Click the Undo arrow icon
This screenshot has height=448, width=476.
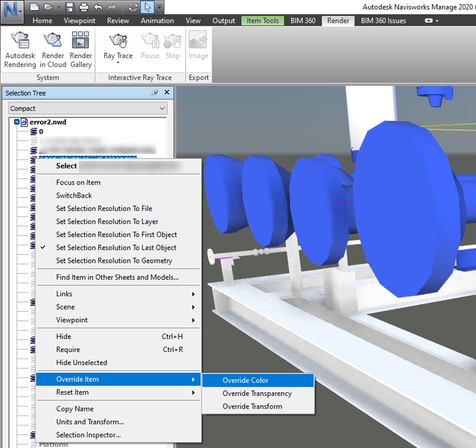pyautogui.click(x=98, y=7)
